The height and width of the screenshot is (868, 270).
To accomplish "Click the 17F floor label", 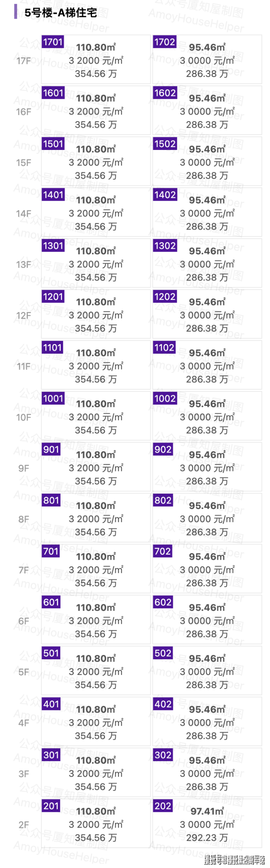I will (x=24, y=61).
